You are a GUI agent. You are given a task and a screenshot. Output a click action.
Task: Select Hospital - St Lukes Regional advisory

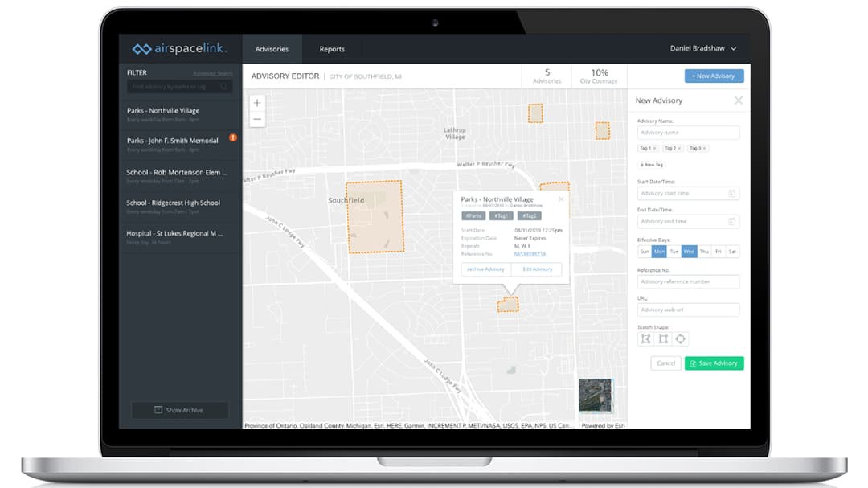[x=181, y=237]
